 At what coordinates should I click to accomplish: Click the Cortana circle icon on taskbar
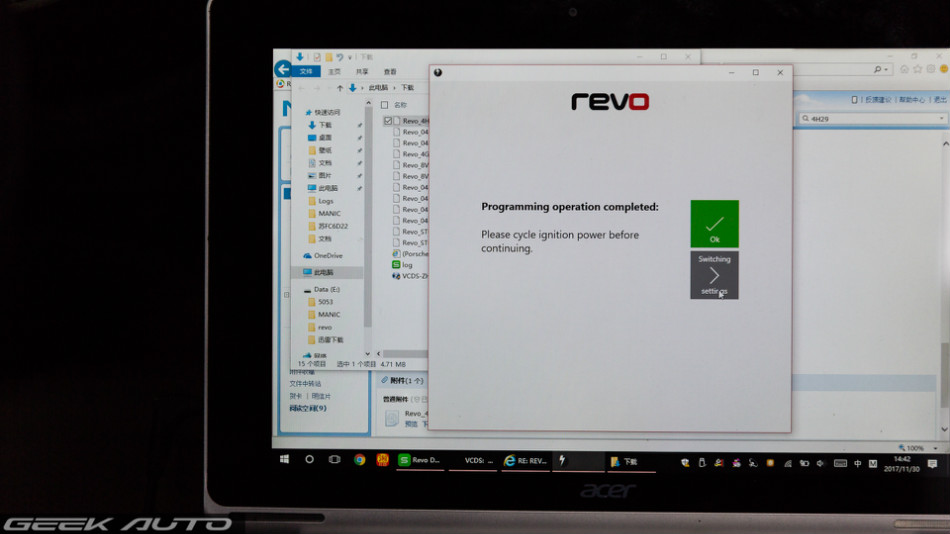(x=309, y=459)
